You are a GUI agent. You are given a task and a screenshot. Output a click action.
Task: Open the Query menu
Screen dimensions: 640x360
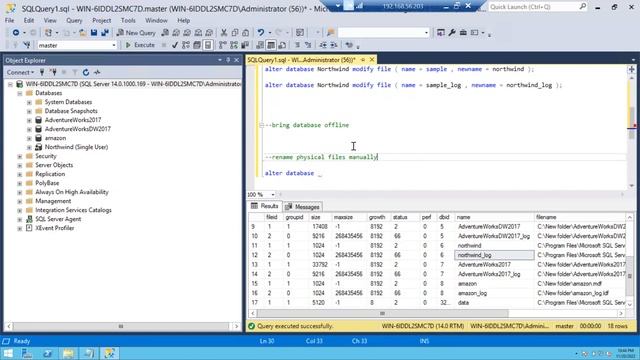[x=74, y=20]
